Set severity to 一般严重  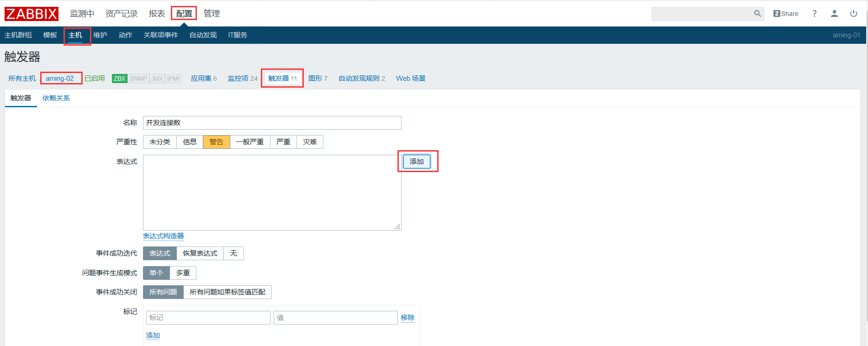click(250, 142)
